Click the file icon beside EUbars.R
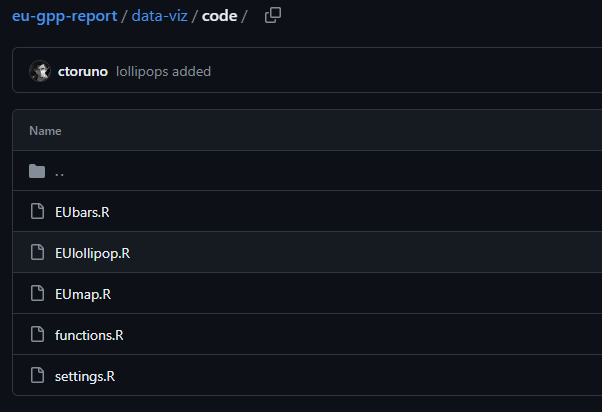Viewport: 602px width, 412px height. 37,212
